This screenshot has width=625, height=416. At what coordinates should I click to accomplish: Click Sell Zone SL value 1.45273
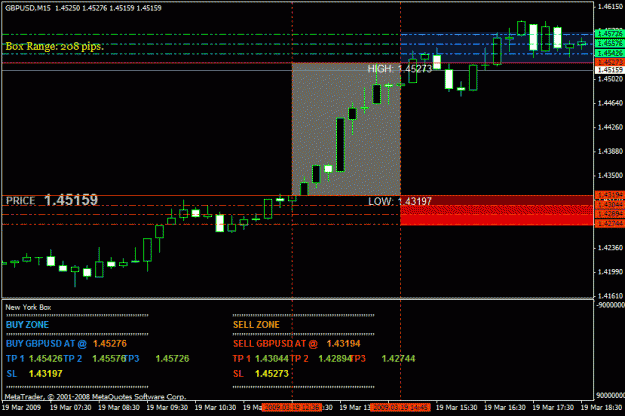tap(271, 374)
